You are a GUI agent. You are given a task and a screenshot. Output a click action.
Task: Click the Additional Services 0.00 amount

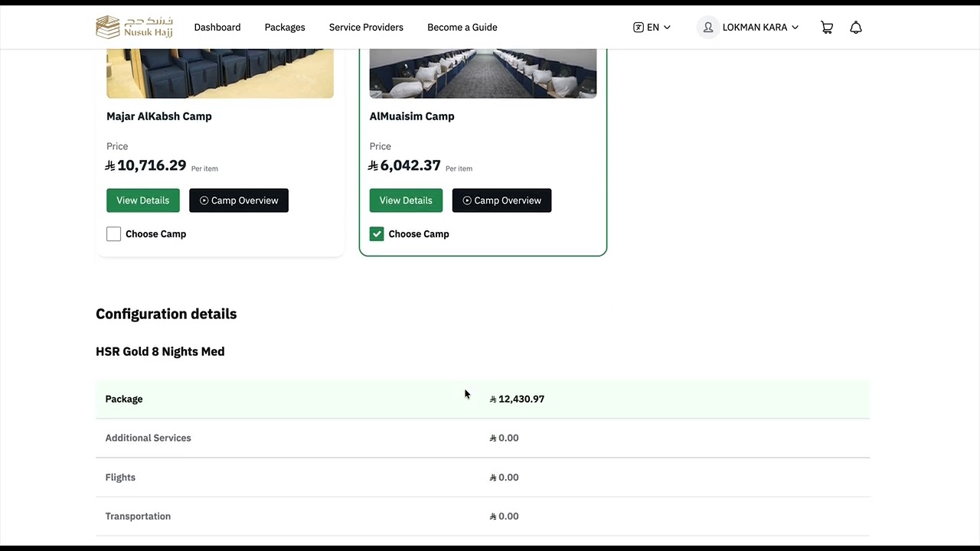pyautogui.click(x=504, y=438)
